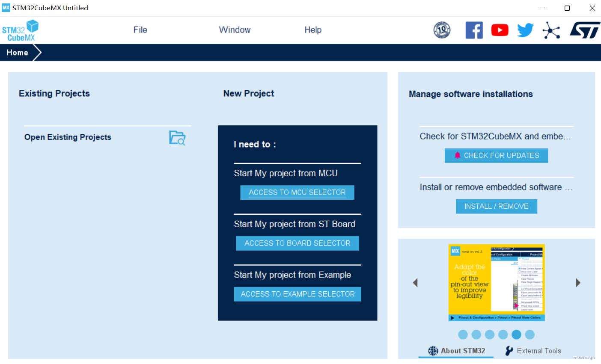Click ACCESS TO EXAMPLE SELECTOR button

(x=298, y=294)
